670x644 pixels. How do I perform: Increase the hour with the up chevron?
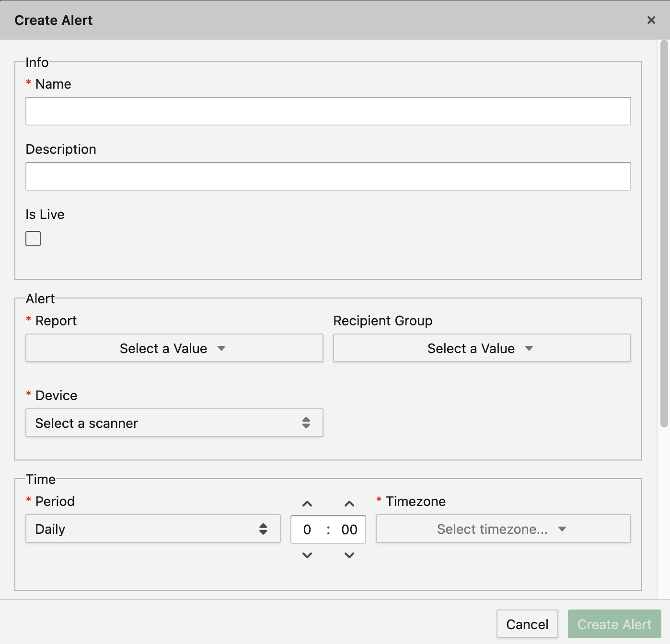click(307, 504)
